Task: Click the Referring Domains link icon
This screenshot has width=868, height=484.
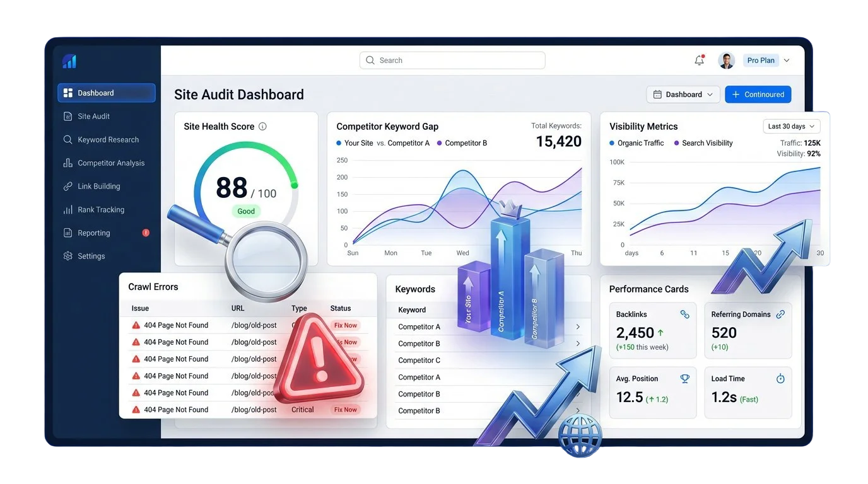Action: 780,314
